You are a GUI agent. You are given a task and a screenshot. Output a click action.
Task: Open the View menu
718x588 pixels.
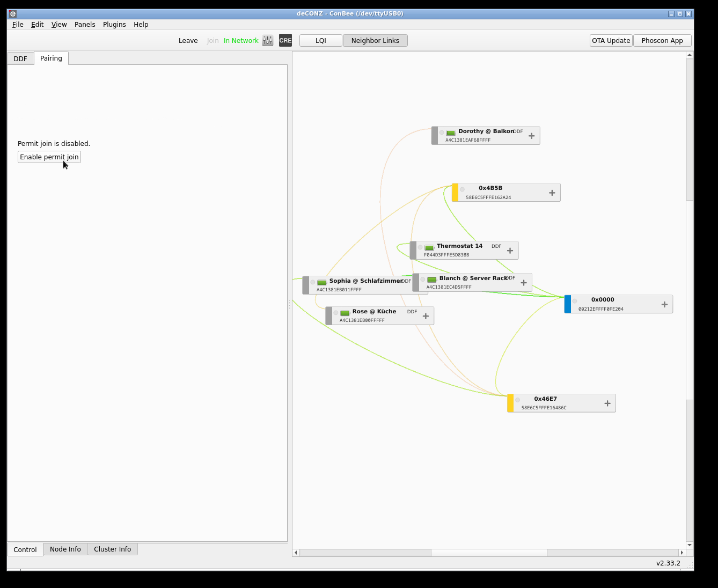tap(59, 25)
